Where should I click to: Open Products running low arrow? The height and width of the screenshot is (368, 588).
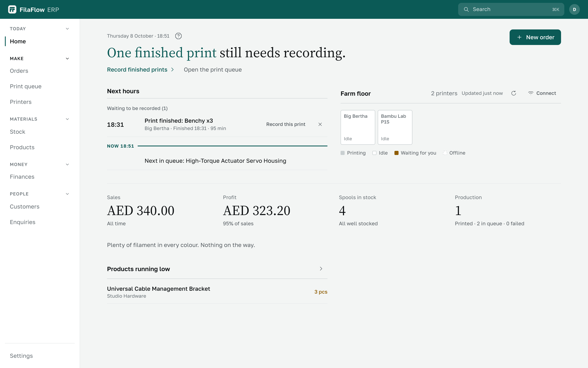pyautogui.click(x=321, y=269)
